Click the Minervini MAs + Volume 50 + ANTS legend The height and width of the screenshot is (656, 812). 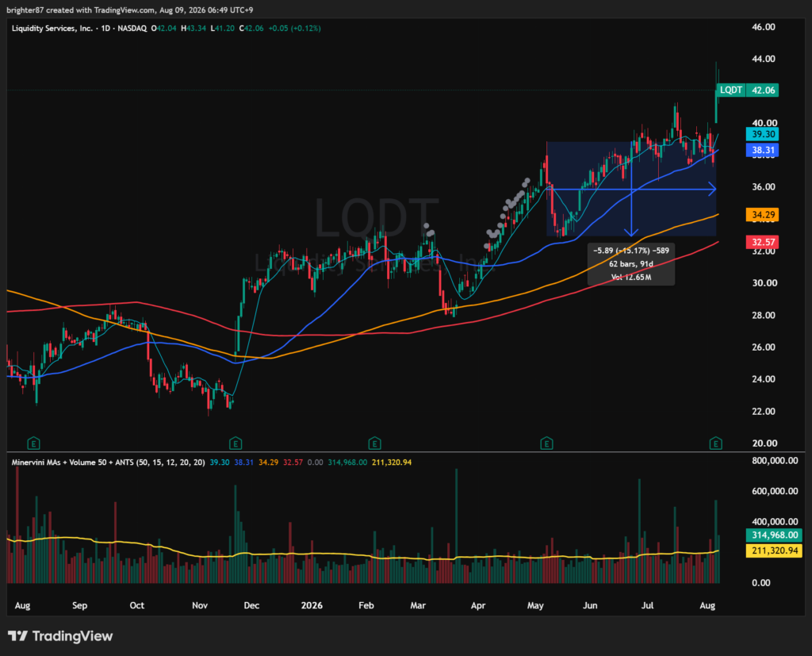click(x=108, y=462)
